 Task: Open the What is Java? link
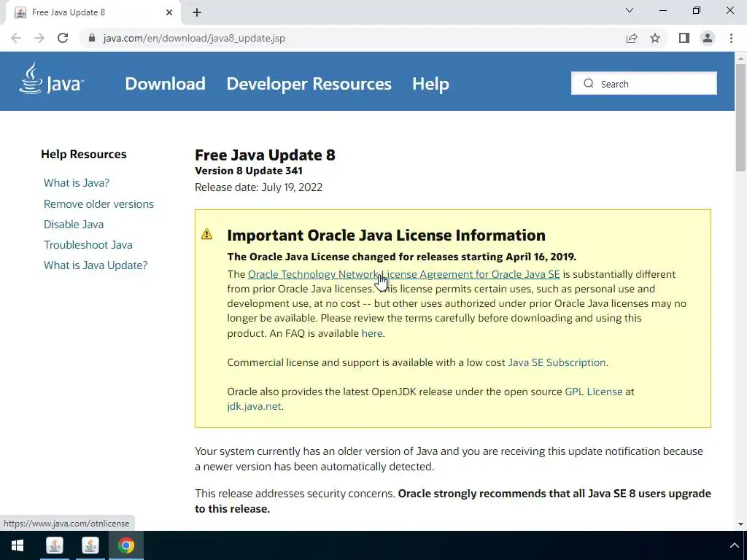tap(76, 183)
